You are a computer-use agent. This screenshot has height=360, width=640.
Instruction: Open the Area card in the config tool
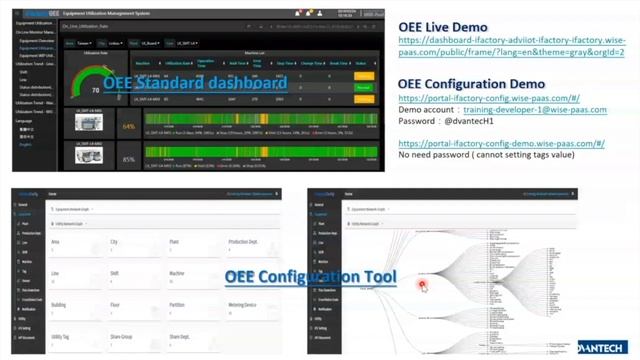(x=76, y=246)
